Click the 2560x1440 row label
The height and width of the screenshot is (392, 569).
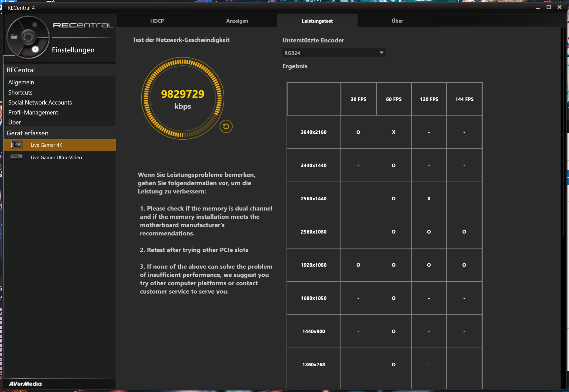click(x=314, y=198)
